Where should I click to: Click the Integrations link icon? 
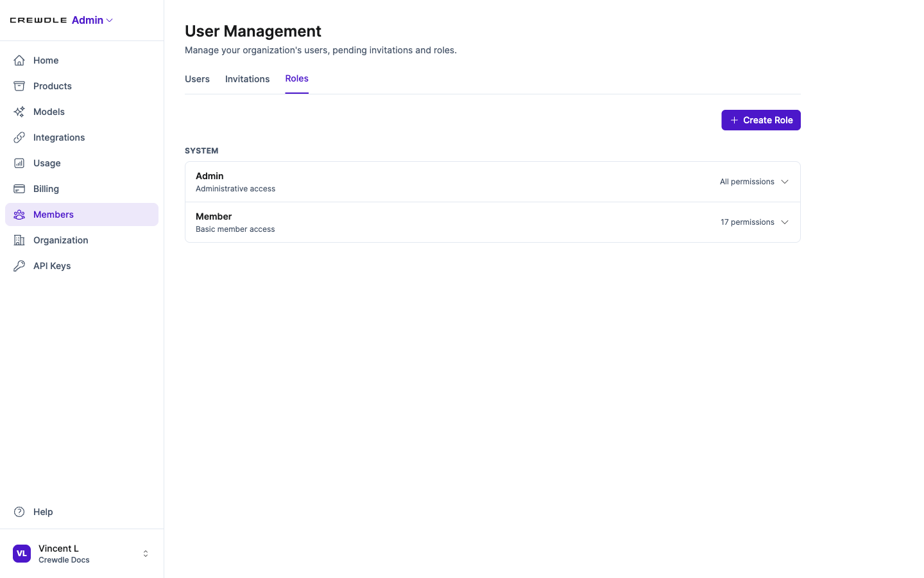coord(19,137)
